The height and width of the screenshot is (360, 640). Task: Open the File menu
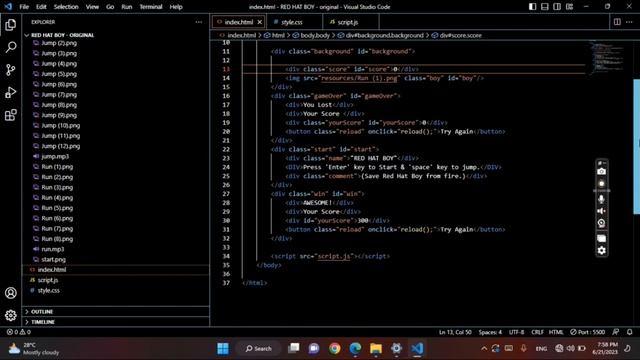(24, 7)
